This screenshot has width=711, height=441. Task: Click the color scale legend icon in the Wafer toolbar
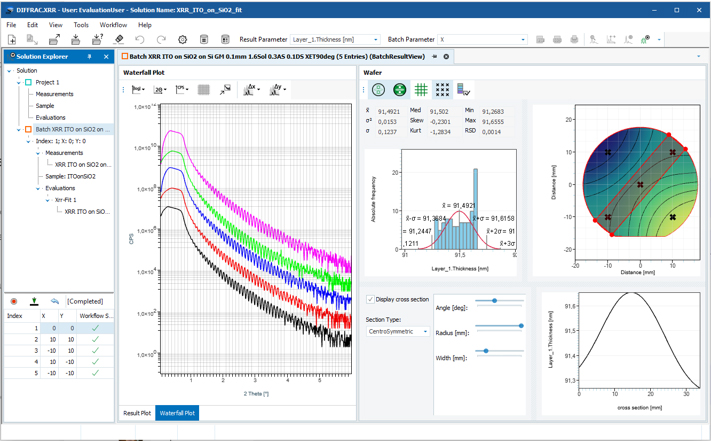[463, 90]
